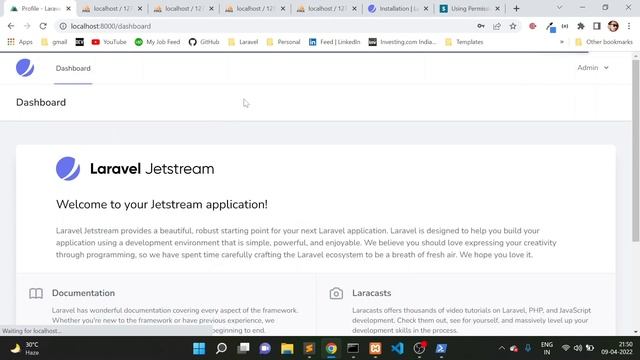Open Visual Studio Code from taskbar

(397, 348)
